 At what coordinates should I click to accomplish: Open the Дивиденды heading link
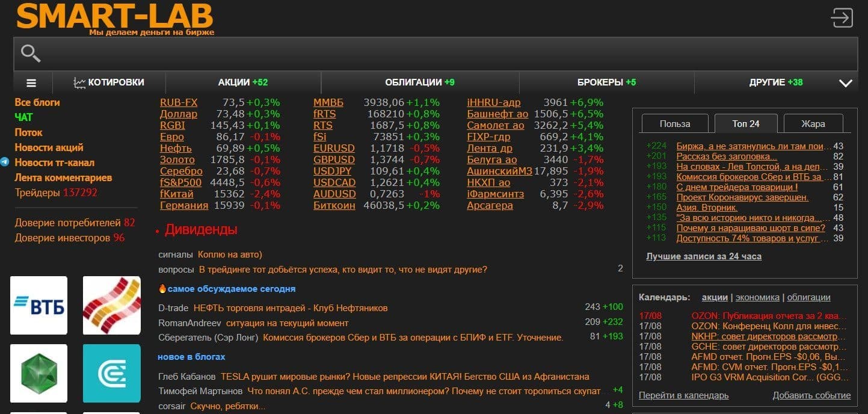(x=201, y=229)
